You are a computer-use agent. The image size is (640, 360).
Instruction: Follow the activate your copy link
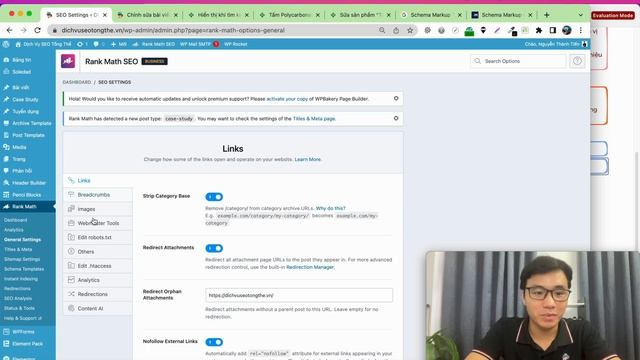tap(287, 99)
